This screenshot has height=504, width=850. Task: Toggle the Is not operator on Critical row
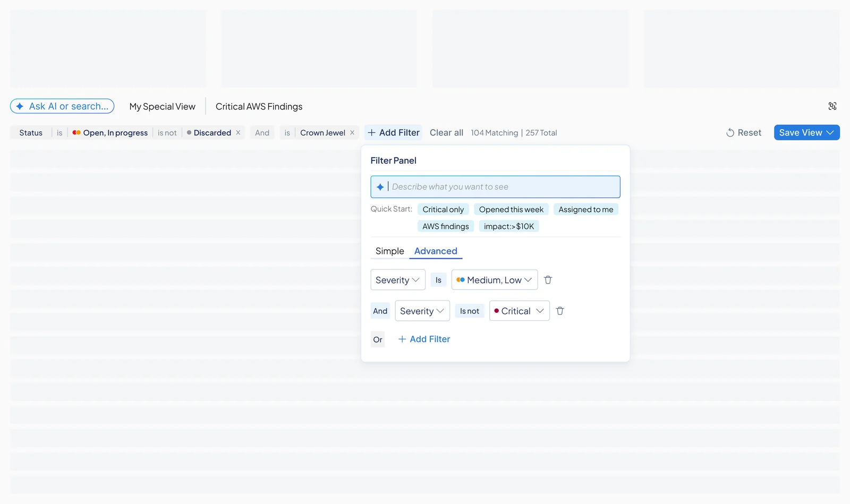(x=470, y=311)
